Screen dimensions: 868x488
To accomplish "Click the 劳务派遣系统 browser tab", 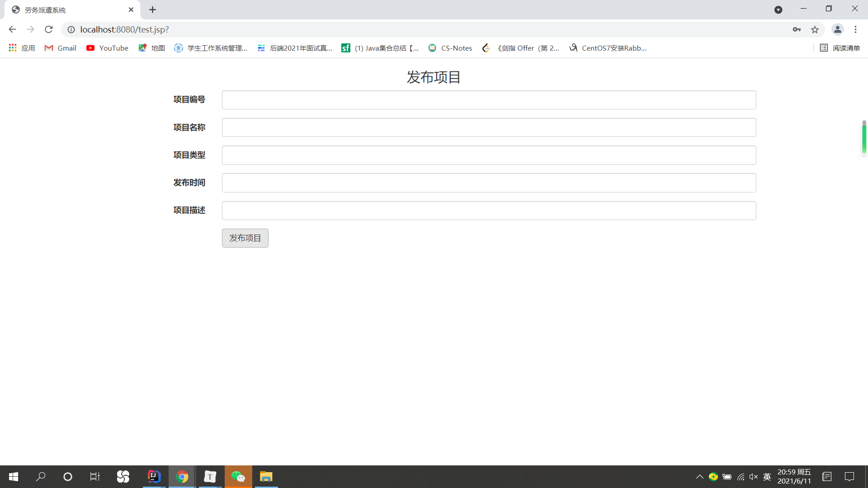I will click(x=68, y=9).
